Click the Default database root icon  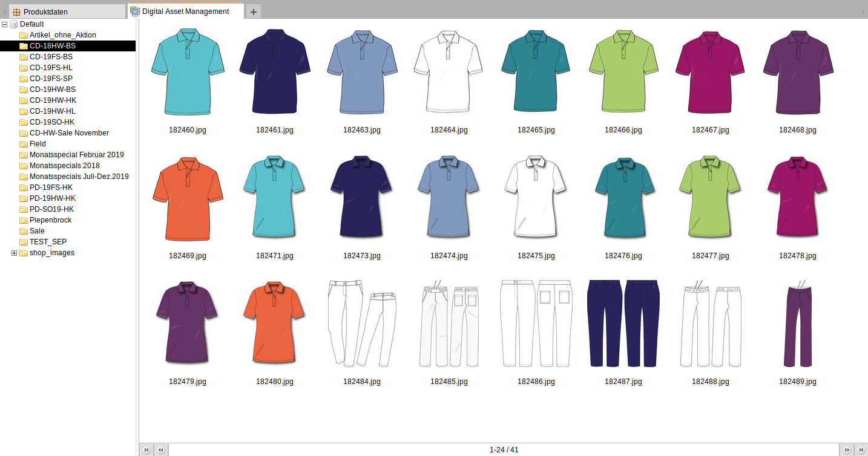(14, 24)
